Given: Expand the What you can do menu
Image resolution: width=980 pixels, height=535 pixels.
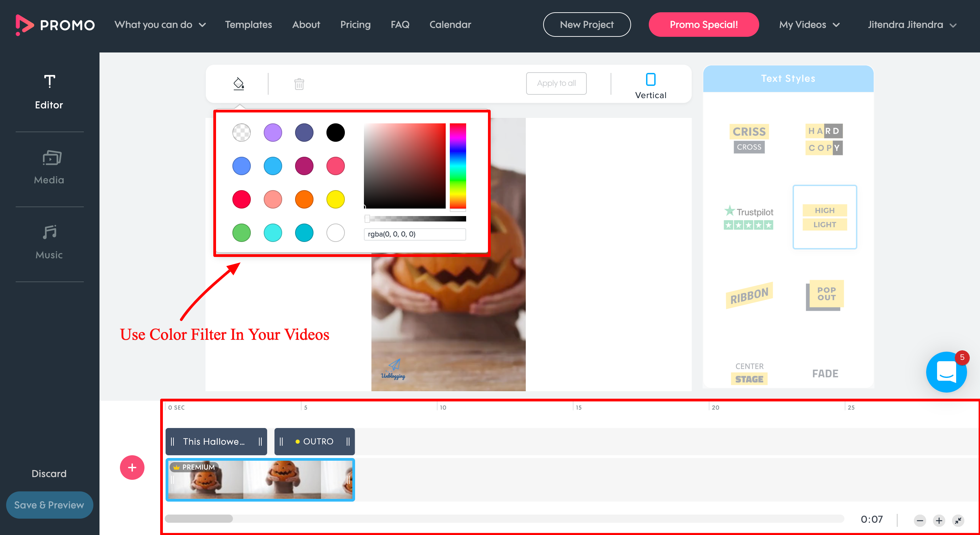Looking at the screenshot, I should click(x=160, y=25).
